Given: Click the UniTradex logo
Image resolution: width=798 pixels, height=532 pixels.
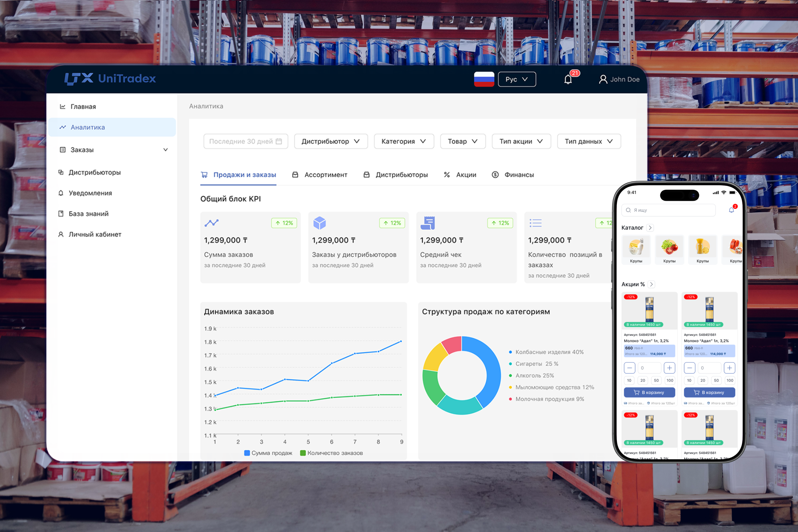Looking at the screenshot, I should (x=110, y=79).
